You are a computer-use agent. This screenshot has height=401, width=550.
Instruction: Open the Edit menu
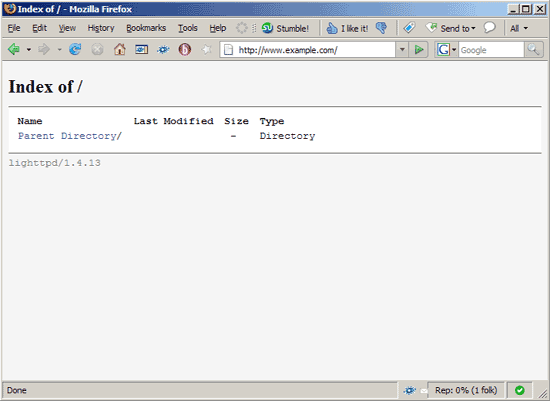click(40, 28)
